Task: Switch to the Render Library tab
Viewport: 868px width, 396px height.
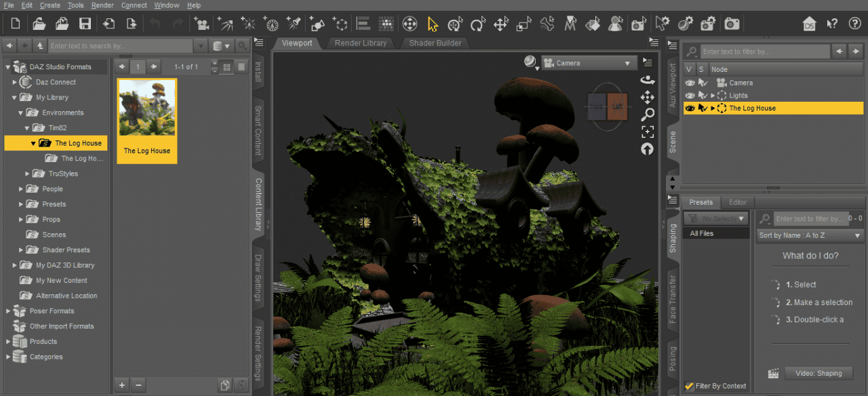Action: [360, 42]
